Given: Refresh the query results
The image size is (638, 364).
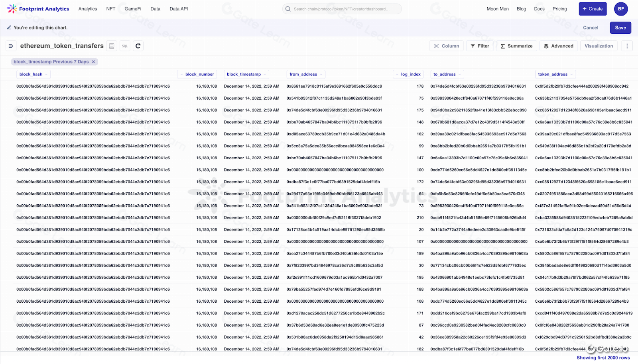Looking at the screenshot, I should 138,46.
